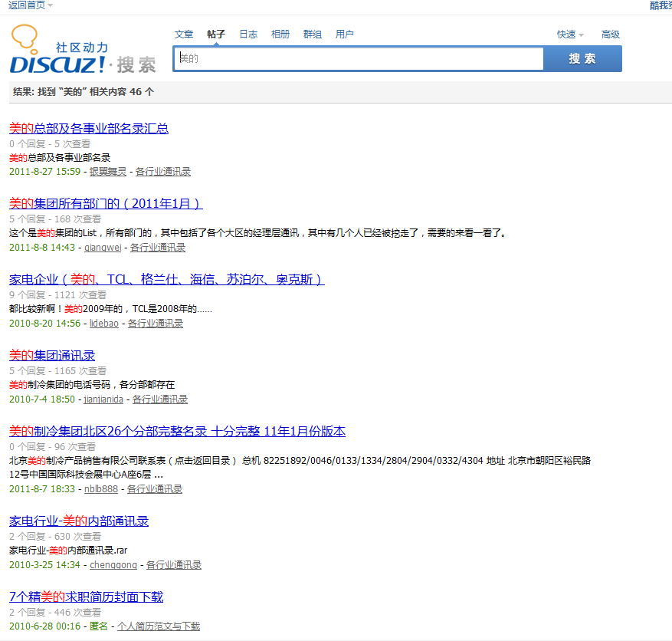Screen dimensions: 672x641
Task: Click the stats text 9 个回复 - 1121 次查看
Action: 58,295
